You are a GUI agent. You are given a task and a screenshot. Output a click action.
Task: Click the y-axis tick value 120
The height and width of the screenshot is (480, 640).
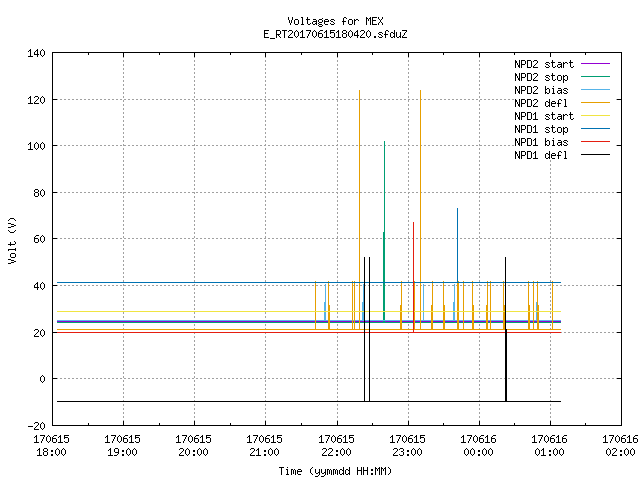pyautogui.click(x=36, y=100)
